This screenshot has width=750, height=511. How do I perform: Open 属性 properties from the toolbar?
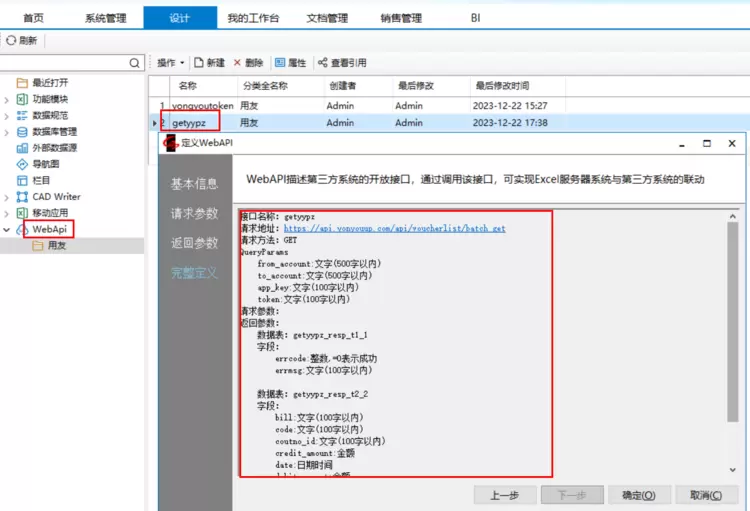coord(280,62)
